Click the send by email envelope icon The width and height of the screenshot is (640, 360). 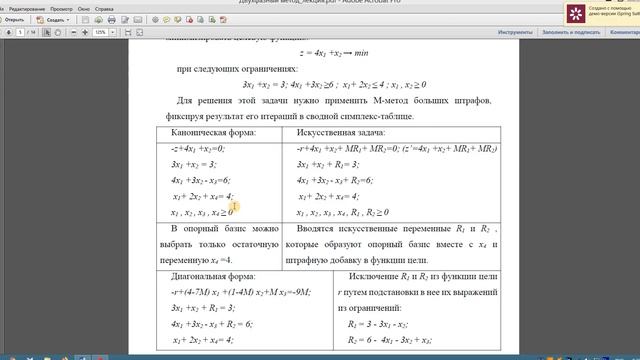tap(138, 20)
